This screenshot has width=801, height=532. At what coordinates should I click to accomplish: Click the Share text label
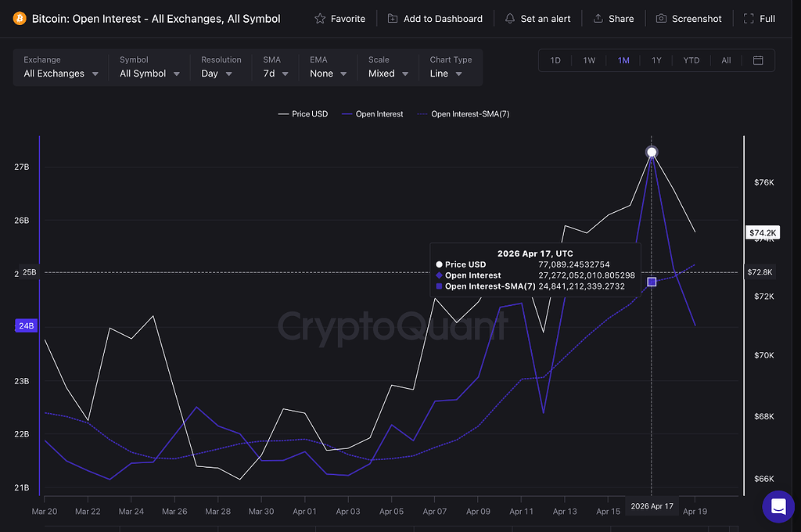click(x=621, y=19)
